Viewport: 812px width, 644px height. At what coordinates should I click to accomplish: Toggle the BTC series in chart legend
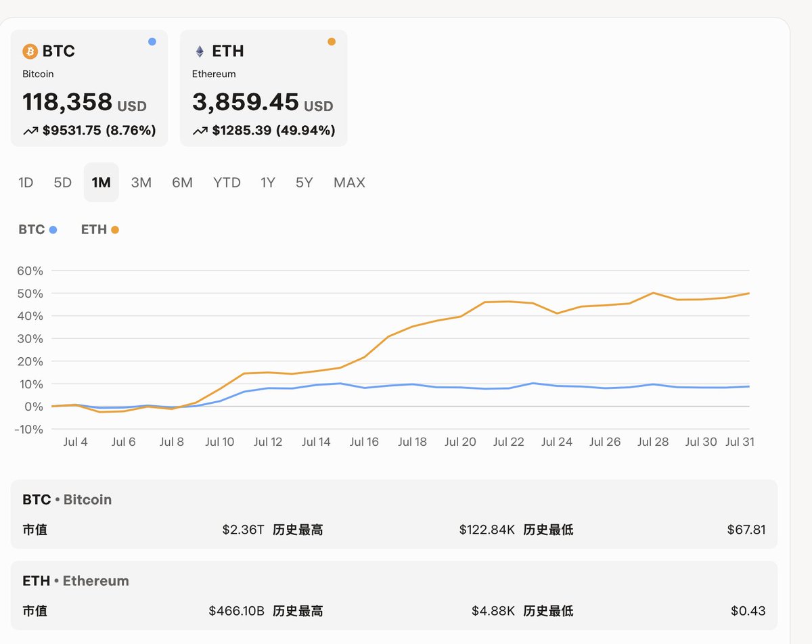(x=38, y=229)
